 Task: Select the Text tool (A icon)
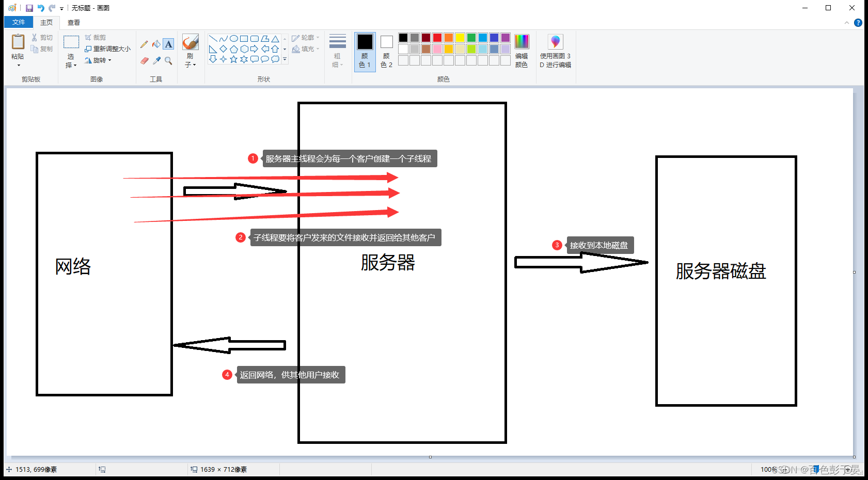pos(168,44)
